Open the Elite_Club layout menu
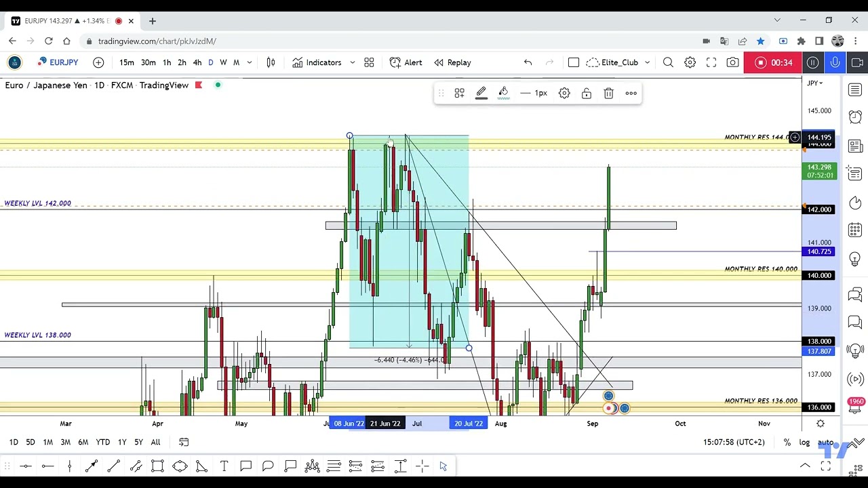This screenshot has height=488, width=868. 618,62
